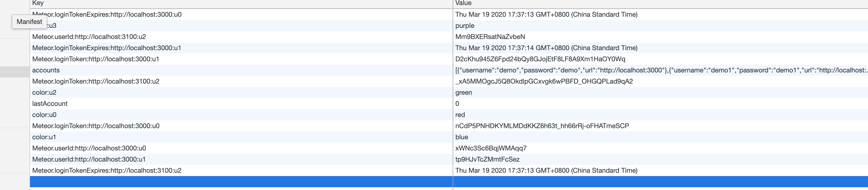This screenshot has width=868, height=190.
Task: Select key Meteor.loginToken:http://localhost:3000:u0
Action: coord(96,126)
